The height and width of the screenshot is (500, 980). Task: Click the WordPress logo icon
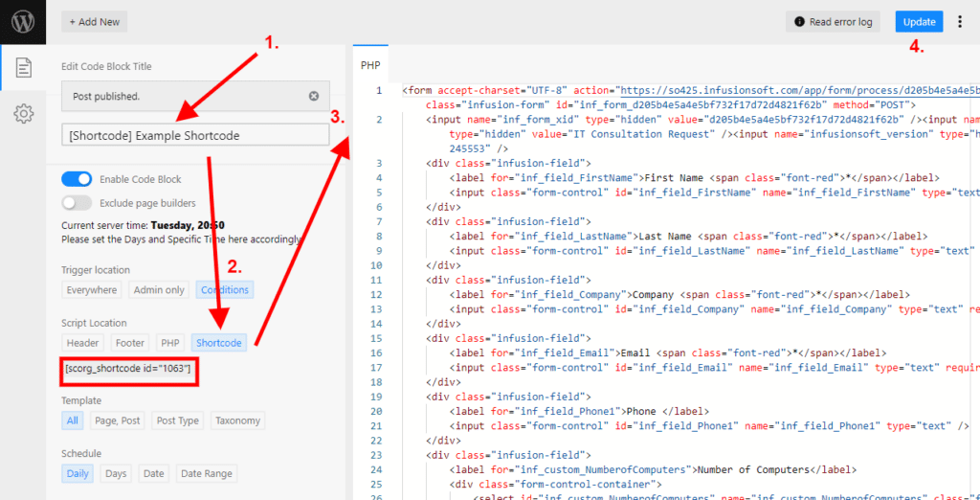coord(22,21)
